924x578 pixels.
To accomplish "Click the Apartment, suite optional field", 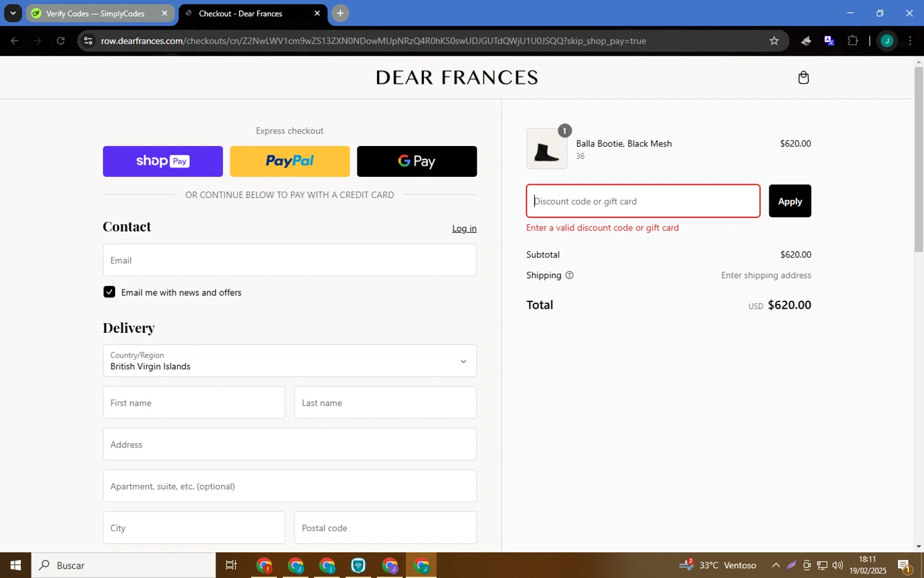I will click(290, 486).
